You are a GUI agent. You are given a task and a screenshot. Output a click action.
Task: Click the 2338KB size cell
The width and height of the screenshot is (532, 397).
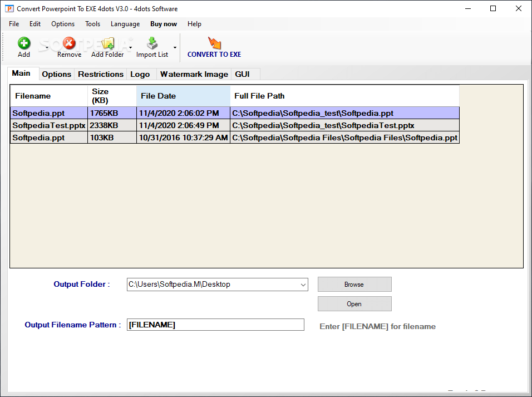pyautogui.click(x=112, y=125)
